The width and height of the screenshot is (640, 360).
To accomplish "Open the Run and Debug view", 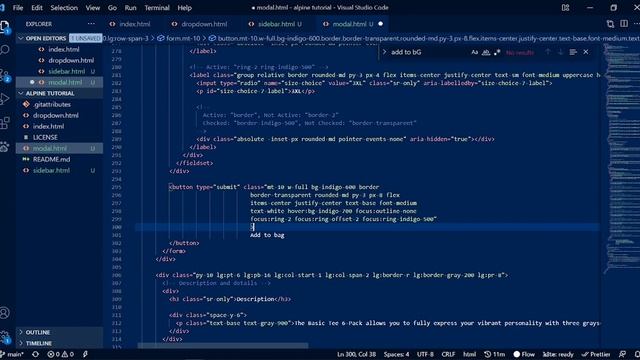I will [x=5, y=98].
